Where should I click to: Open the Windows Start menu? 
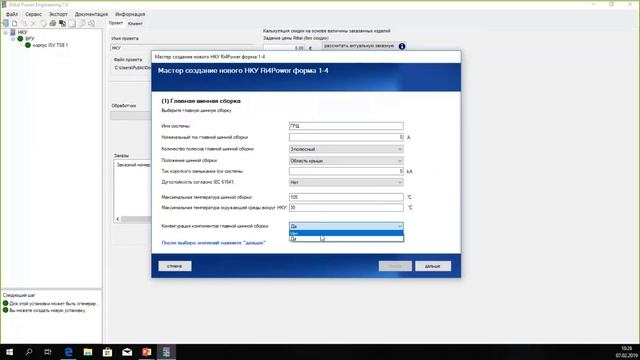point(9,352)
